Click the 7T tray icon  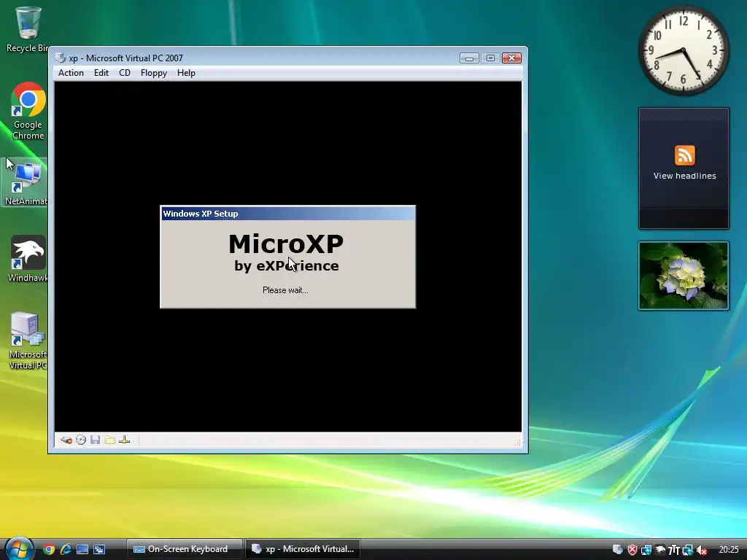point(673,550)
